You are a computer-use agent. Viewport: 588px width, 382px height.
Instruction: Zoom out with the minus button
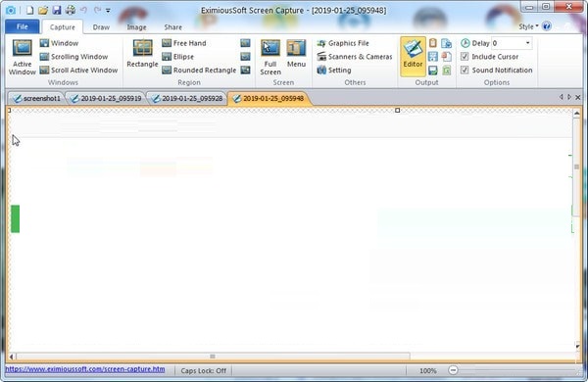453,371
